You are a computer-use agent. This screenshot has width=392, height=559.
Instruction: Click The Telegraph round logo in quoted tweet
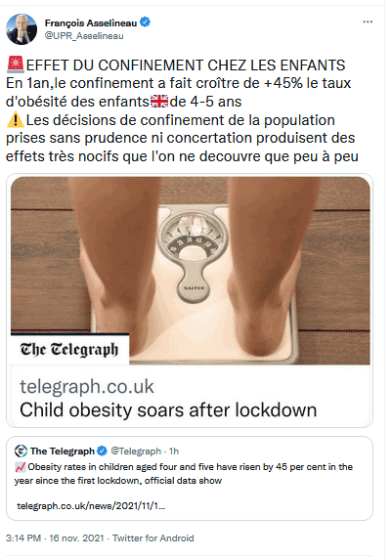tap(21, 451)
